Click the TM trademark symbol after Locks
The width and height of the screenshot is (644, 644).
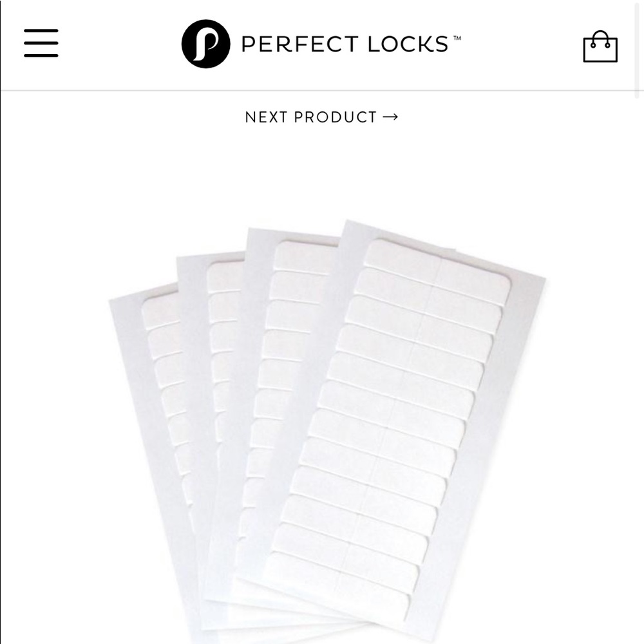tap(457, 38)
